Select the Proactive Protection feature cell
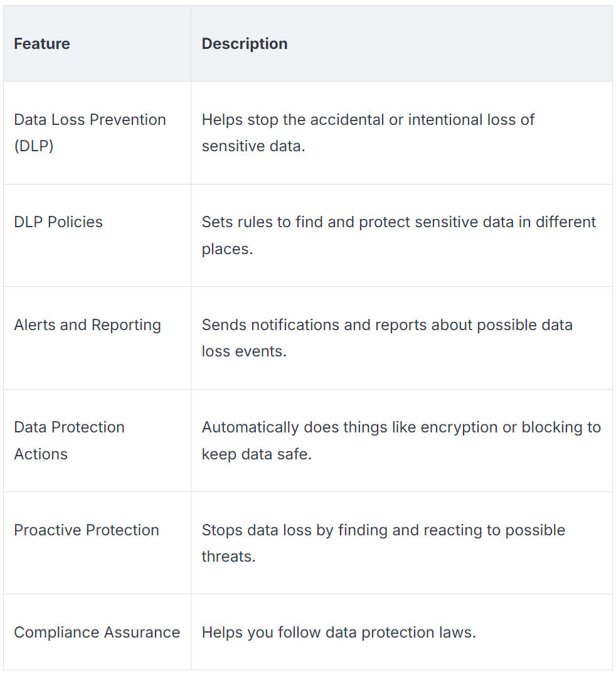This screenshot has width=616, height=674. pos(87,530)
